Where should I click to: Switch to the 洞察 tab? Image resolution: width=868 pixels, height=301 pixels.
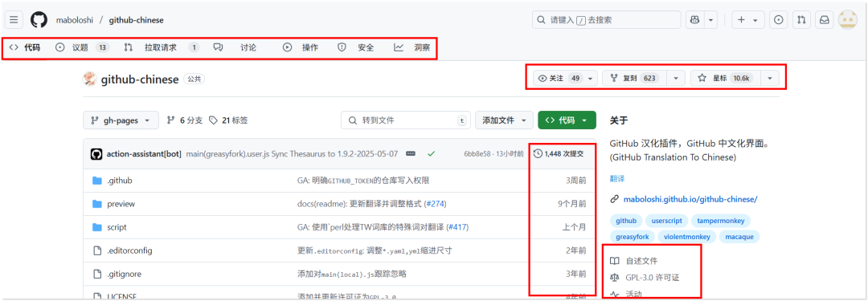pyautogui.click(x=412, y=47)
